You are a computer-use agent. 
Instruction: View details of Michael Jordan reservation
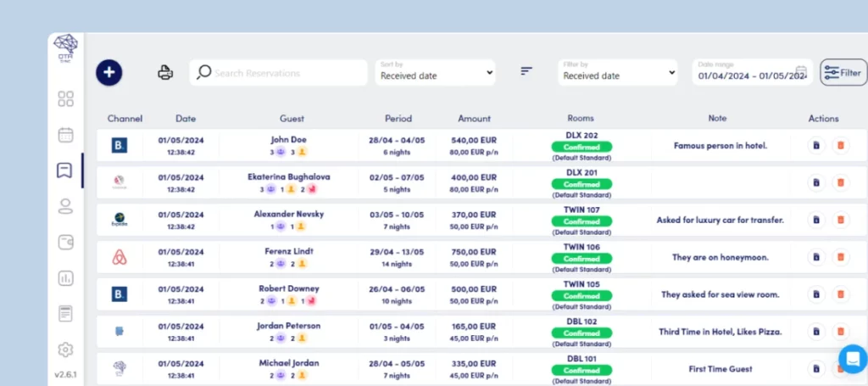coord(816,368)
